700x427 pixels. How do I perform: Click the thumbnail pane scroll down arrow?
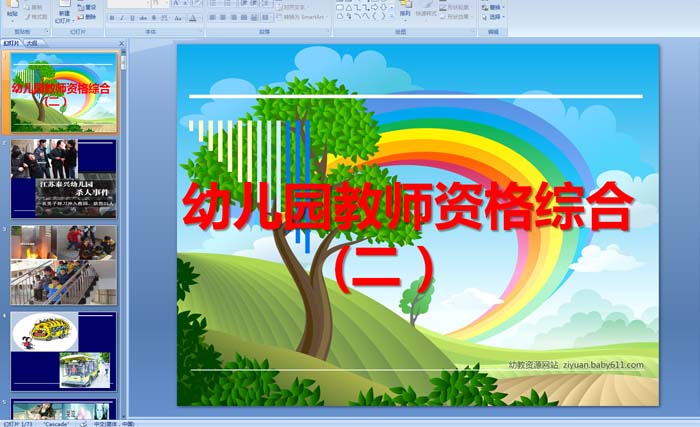[124, 415]
